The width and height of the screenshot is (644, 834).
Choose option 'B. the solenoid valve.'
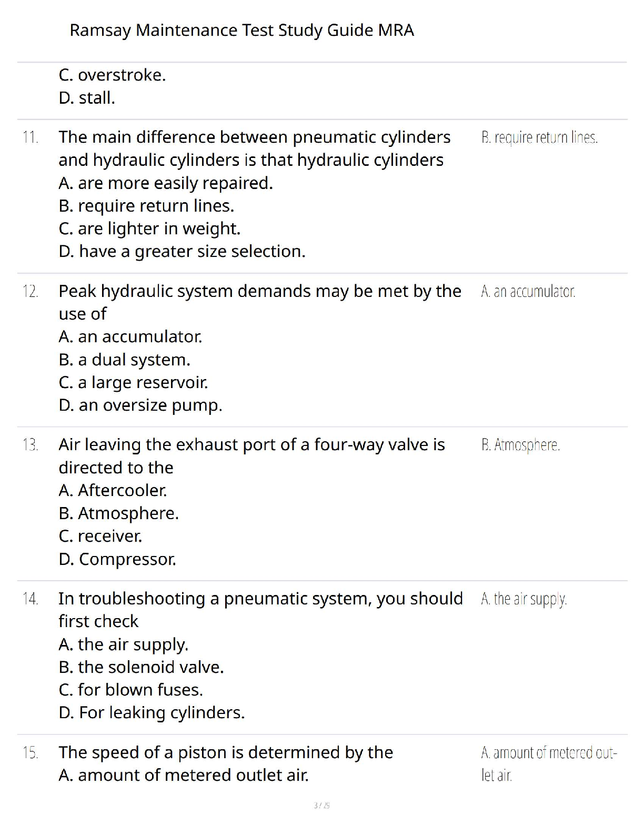(141, 667)
